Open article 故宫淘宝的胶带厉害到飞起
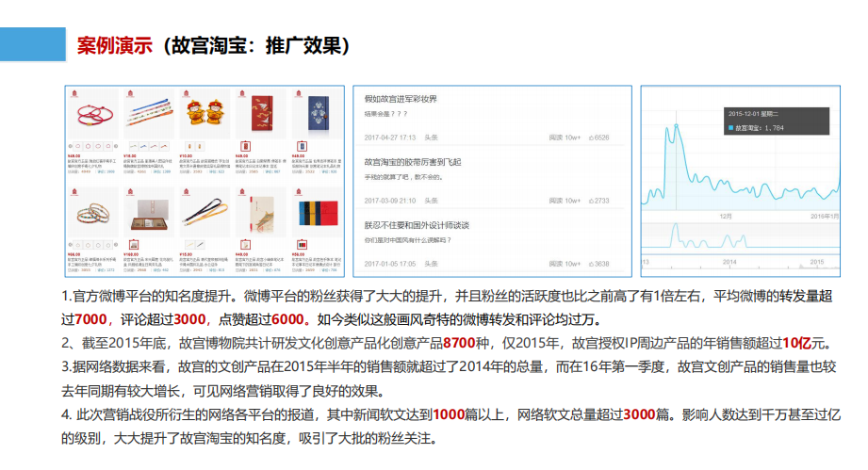868x470 pixels. (413, 162)
